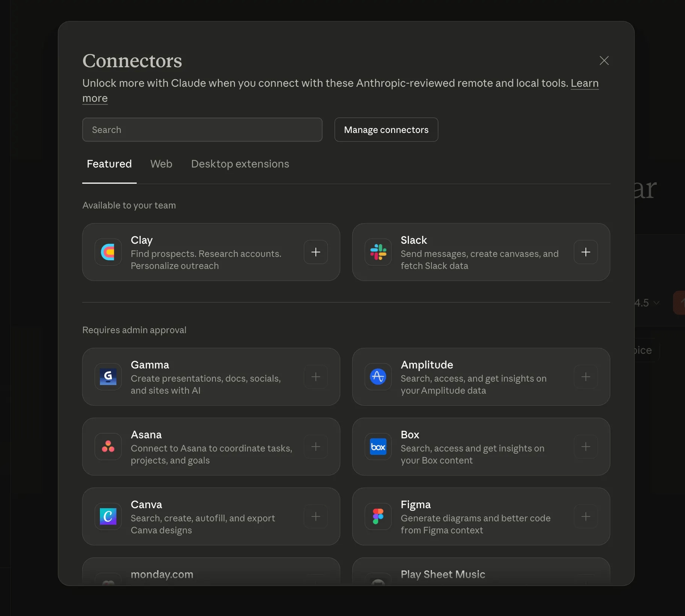Select the Play Sheet Music connector title
This screenshot has height=616, width=685.
coord(443,574)
